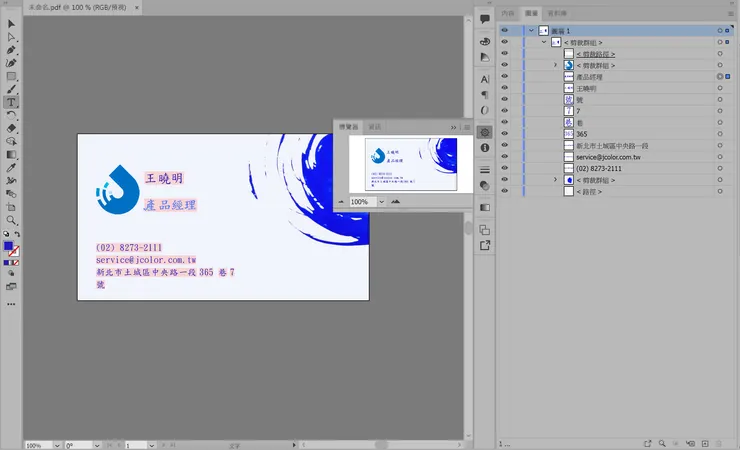
Task: Expand the <剪裁群組> above <路徑>
Action: (555, 180)
